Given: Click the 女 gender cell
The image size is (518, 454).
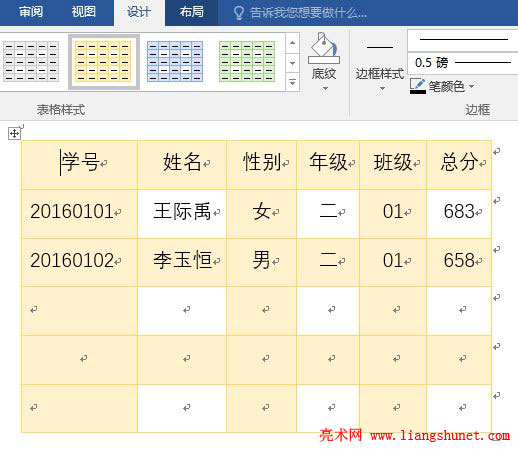Looking at the screenshot, I should coord(262,214).
